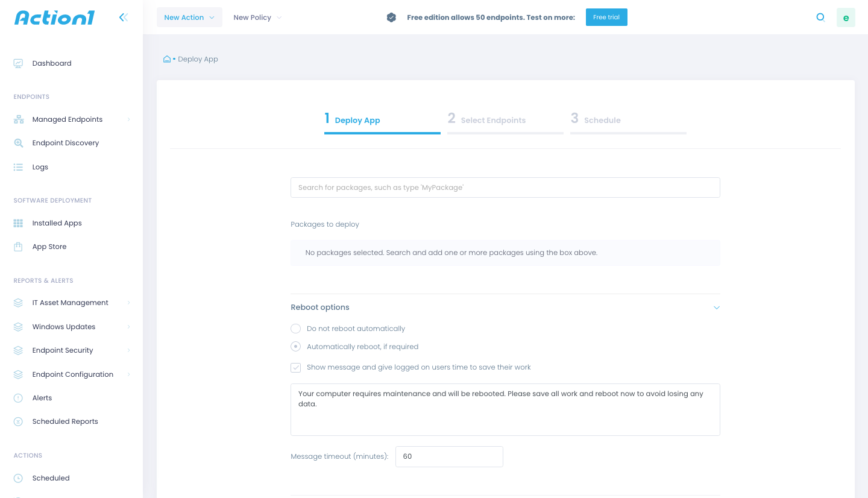The height and width of the screenshot is (498, 868).
Task: Open the Managed Endpoints section
Action: pos(67,119)
